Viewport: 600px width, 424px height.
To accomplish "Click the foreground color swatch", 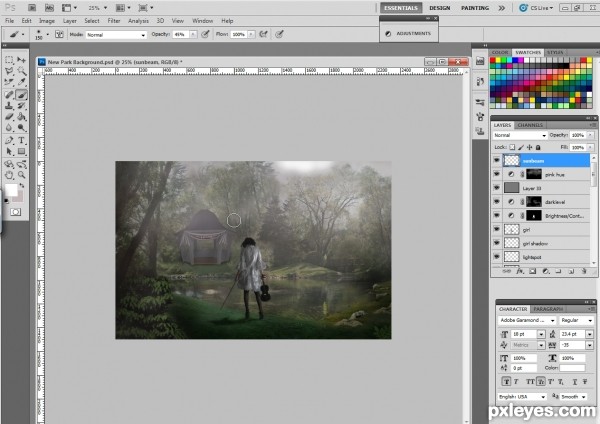I will pos(11,190).
